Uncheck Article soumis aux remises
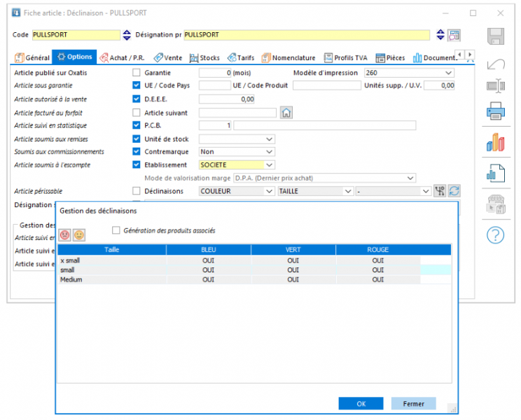Viewport: 521px width, 420px height. coord(137,139)
